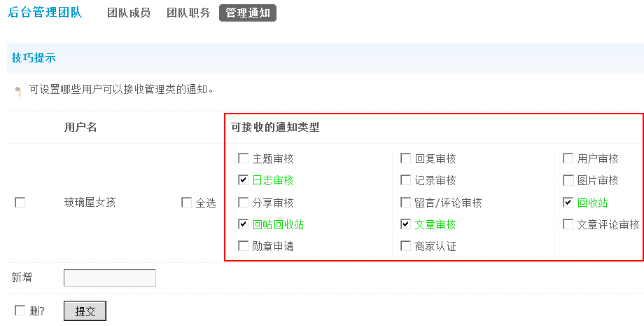Check the 全选 select-all box
This screenshot has height=326, width=644.
(x=186, y=203)
